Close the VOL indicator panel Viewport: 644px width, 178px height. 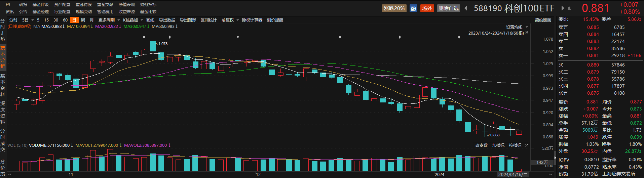coord(527,145)
